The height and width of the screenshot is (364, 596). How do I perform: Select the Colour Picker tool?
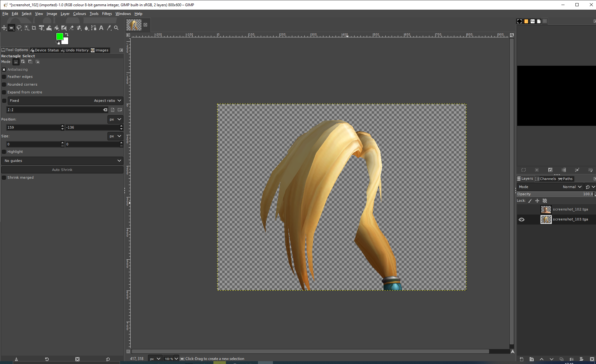(x=109, y=28)
